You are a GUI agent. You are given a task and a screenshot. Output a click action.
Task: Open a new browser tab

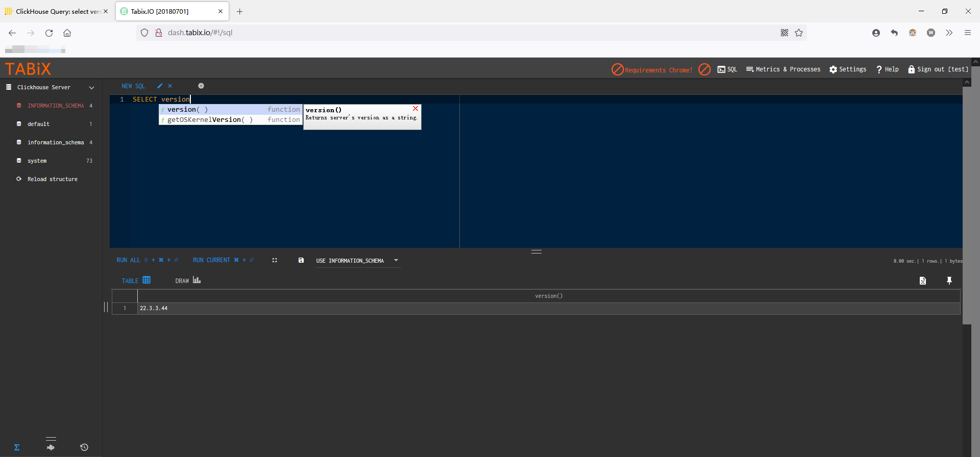(x=239, y=11)
